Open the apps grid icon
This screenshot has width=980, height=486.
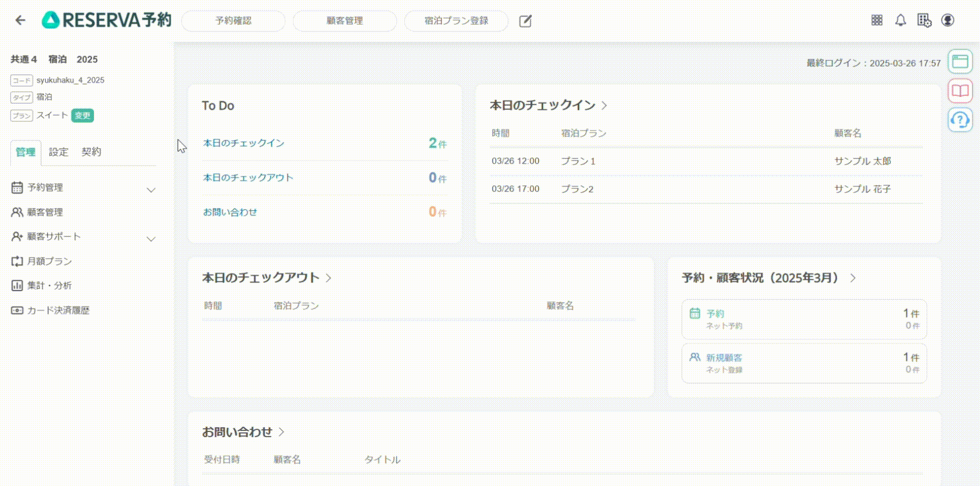877,20
